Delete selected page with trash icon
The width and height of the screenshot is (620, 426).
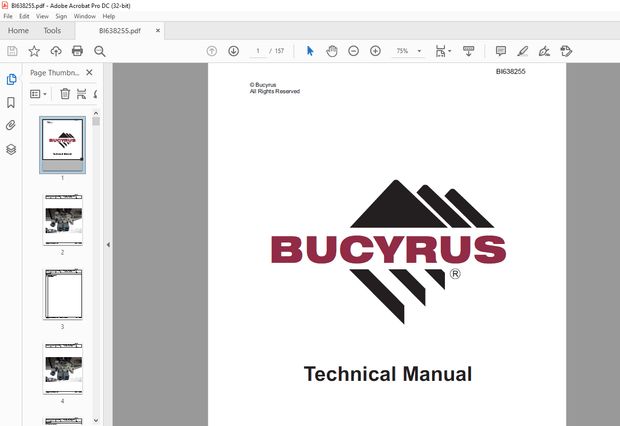pyautogui.click(x=65, y=94)
